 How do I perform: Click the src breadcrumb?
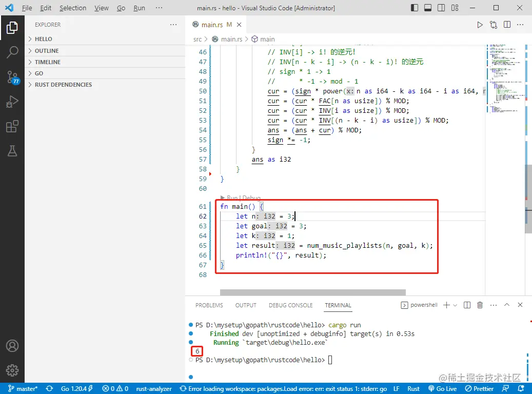click(x=198, y=40)
